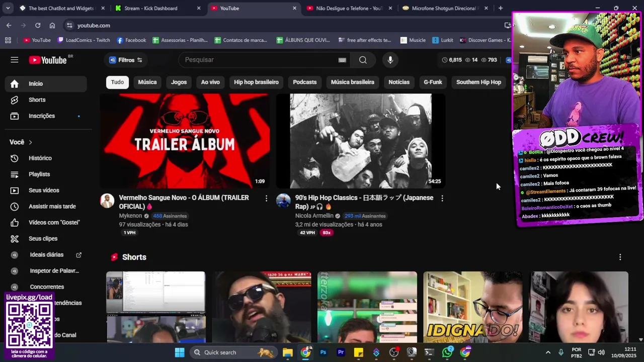
Task: Open Filtros filter button
Action: pos(126,60)
